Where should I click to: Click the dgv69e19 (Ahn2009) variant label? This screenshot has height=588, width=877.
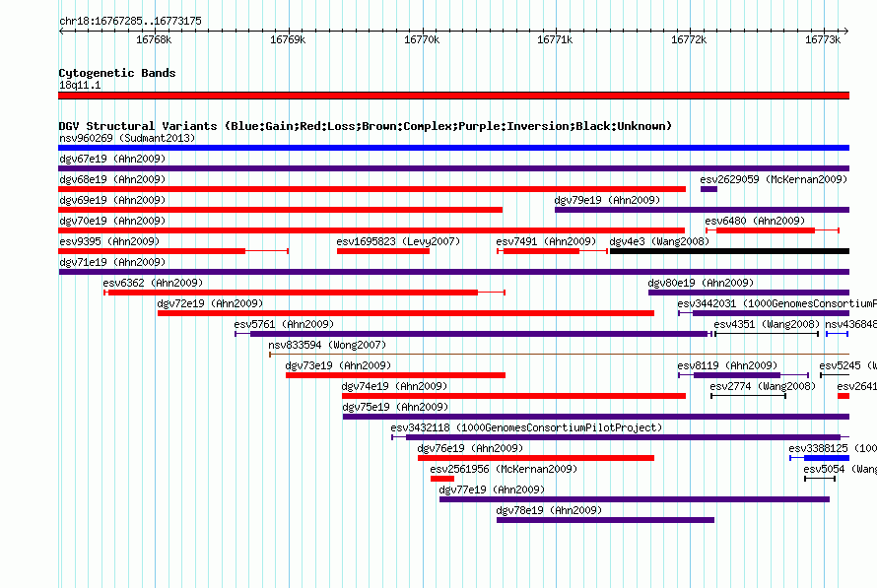click(x=112, y=200)
